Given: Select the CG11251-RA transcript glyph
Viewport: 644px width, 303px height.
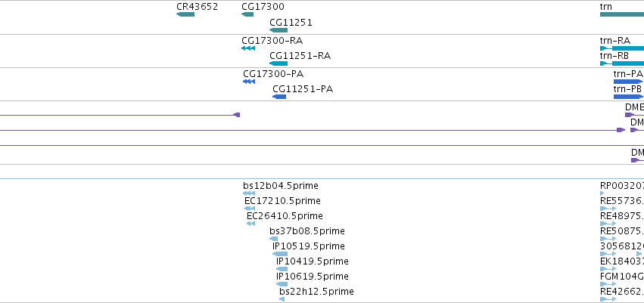Looking at the screenshot, I should point(278,63).
